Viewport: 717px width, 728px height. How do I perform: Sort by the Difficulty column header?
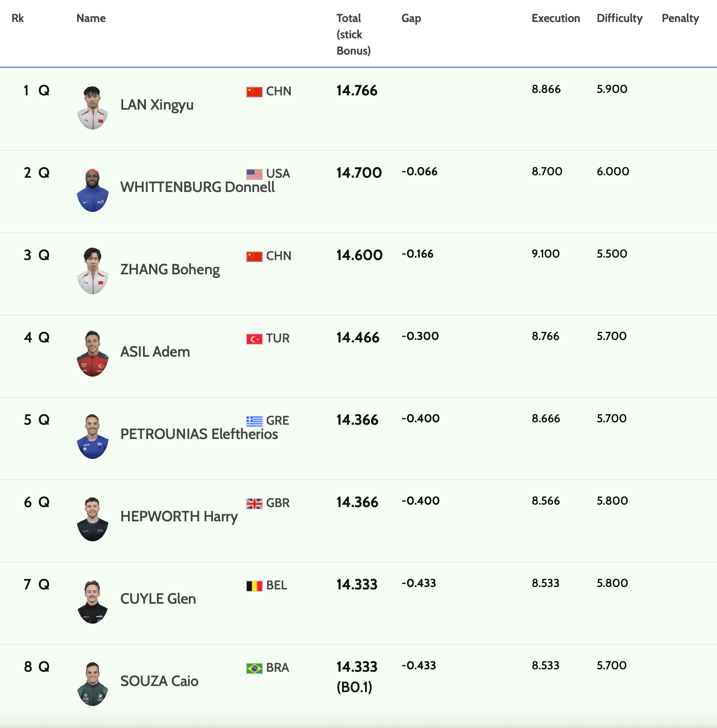pyautogui.click(x=619, y=18)
